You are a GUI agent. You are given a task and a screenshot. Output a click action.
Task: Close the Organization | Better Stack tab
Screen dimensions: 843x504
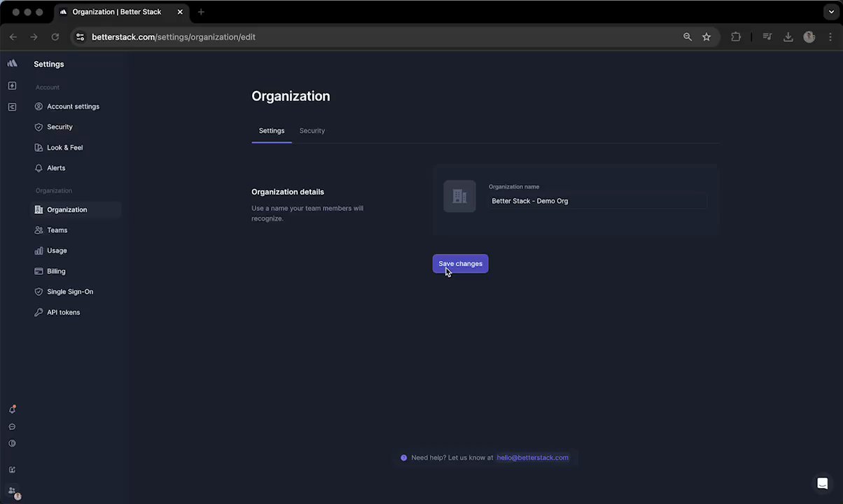(x=180, y=12)
